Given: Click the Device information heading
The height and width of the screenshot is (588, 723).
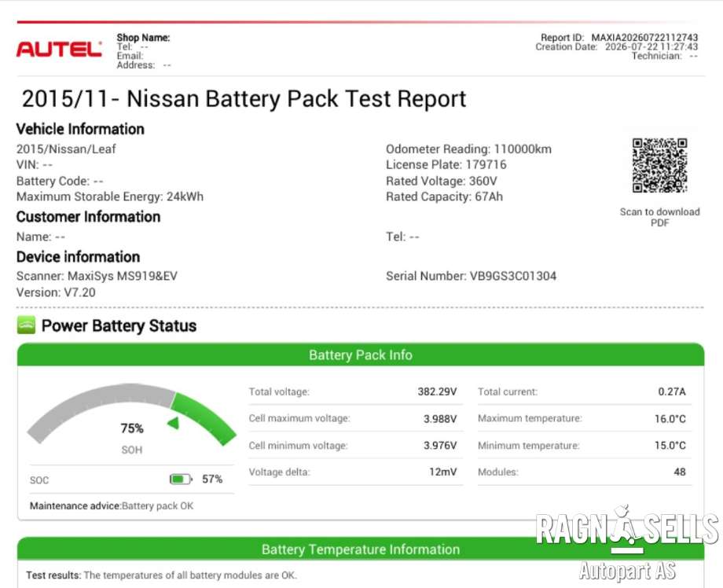Looking at the screenshot, I should click(x=78, y=257).
